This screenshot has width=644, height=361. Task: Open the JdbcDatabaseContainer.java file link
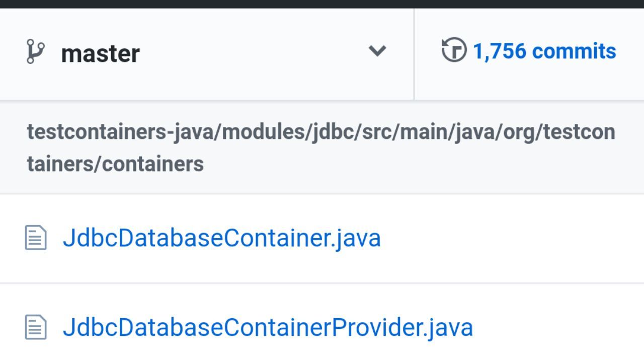tap(221, 238)
